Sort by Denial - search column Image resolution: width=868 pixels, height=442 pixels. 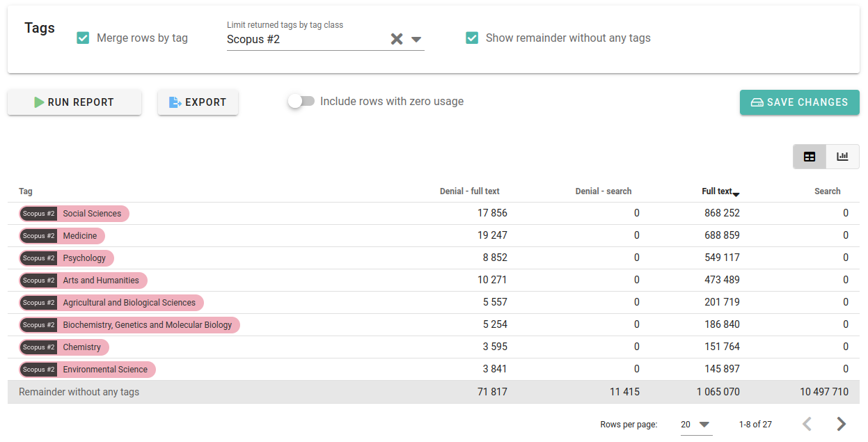pyautogui.click(x=603, y=191)
